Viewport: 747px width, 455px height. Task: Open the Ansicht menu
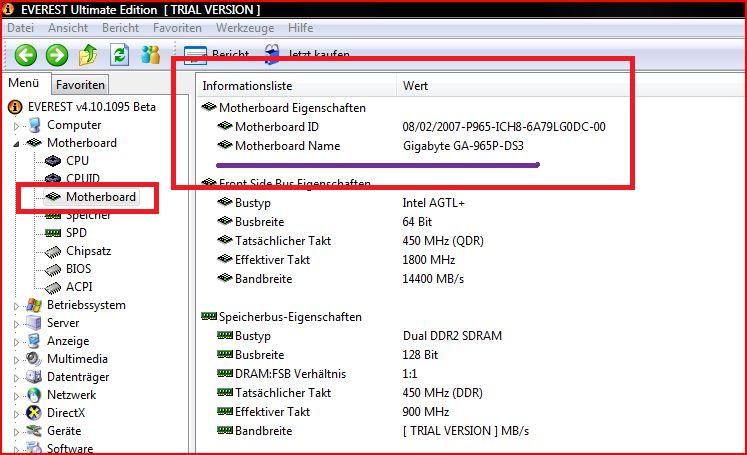(x=68, y=28)
